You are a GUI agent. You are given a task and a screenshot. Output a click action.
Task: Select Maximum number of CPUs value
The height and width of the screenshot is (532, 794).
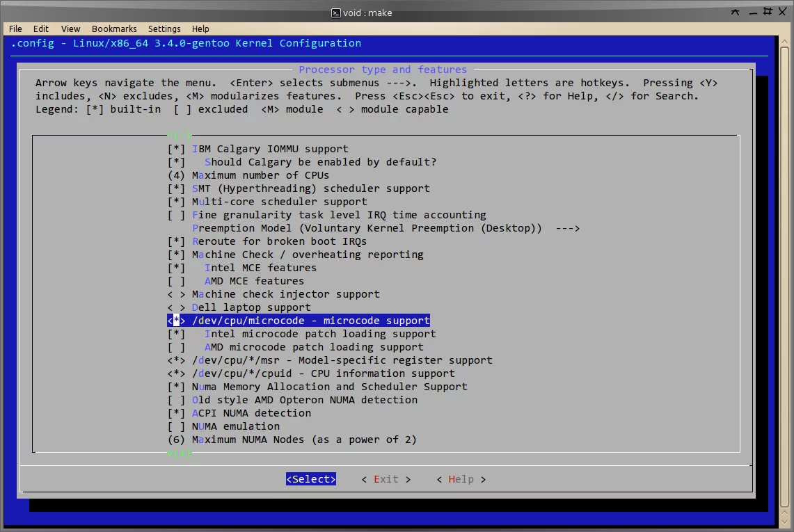(x=176, y=175)
